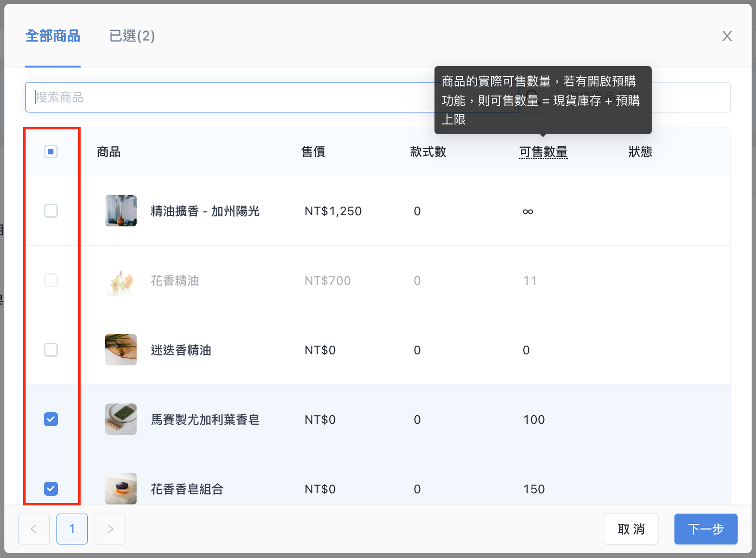The image size is (756, 558).
Task: Click the 下一步 button
Action: pyautogui.click(x=706, y=529)
